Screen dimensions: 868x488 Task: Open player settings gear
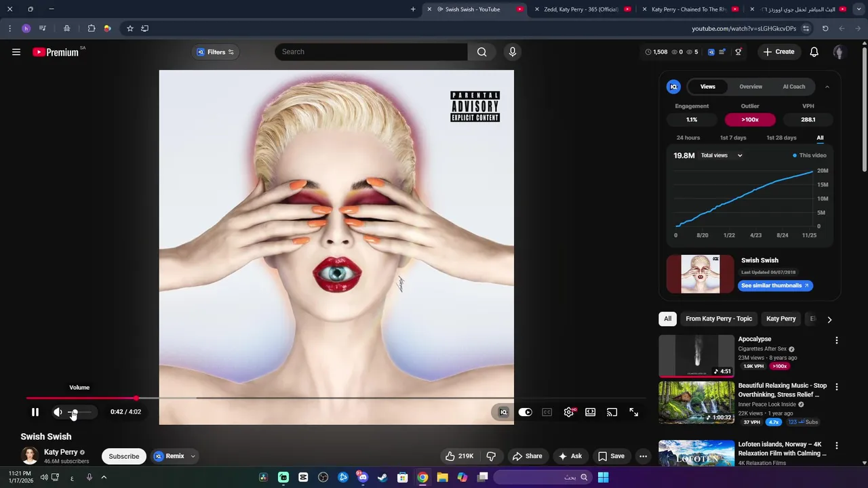[569, 412]
